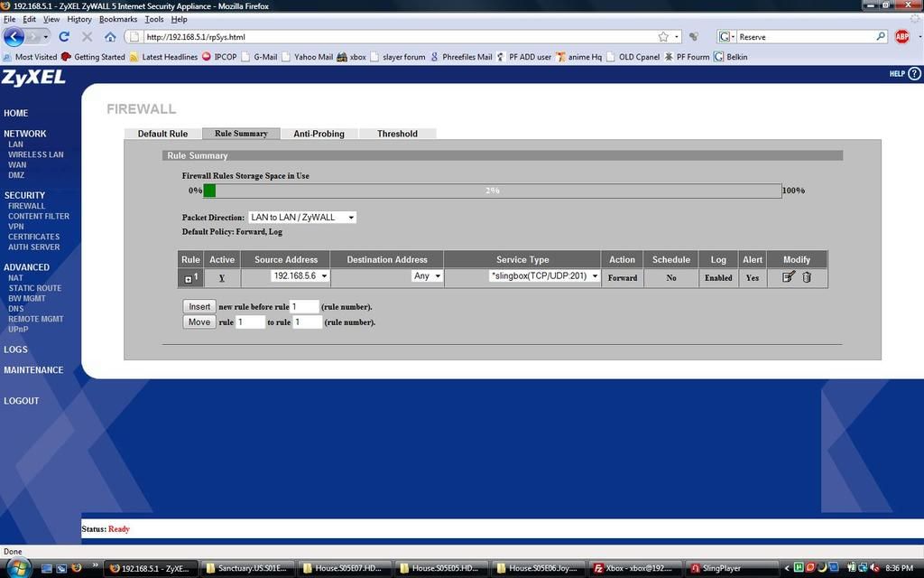Bookmark page with star icon

(x=663, y=36)
